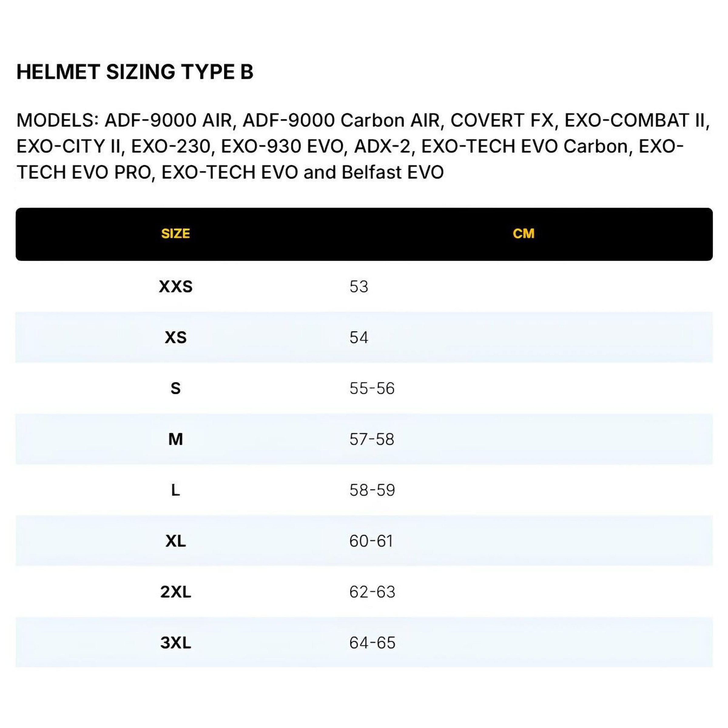The image size is (728, 728).
Task: Click the 54 cm value
Action: coord(359,337)
